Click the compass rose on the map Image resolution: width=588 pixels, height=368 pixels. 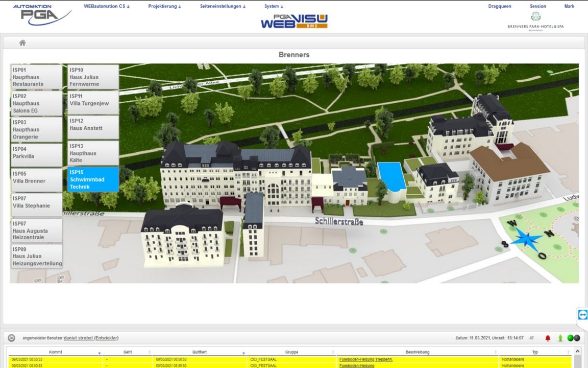[527, 239]
